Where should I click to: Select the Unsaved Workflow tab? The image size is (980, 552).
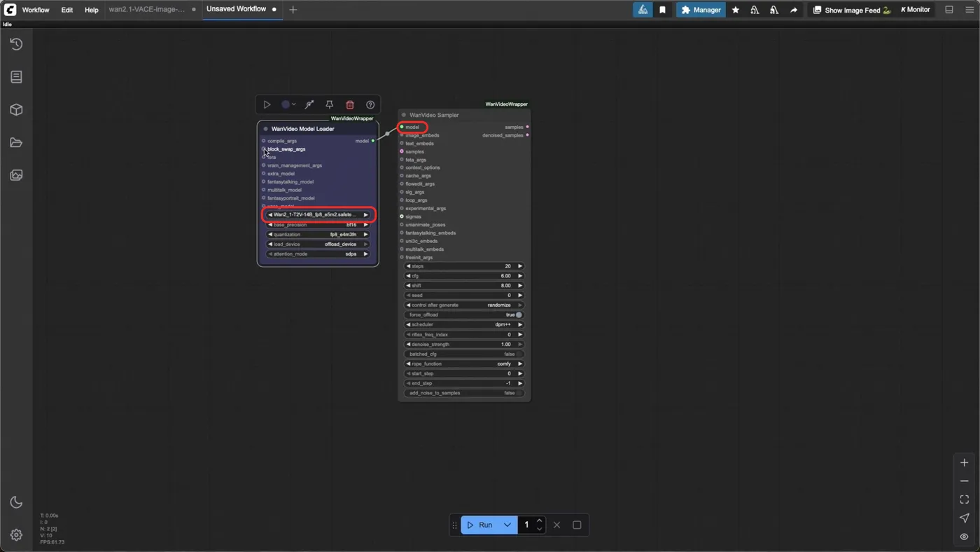pyautogui.click(x=237, y=9)
